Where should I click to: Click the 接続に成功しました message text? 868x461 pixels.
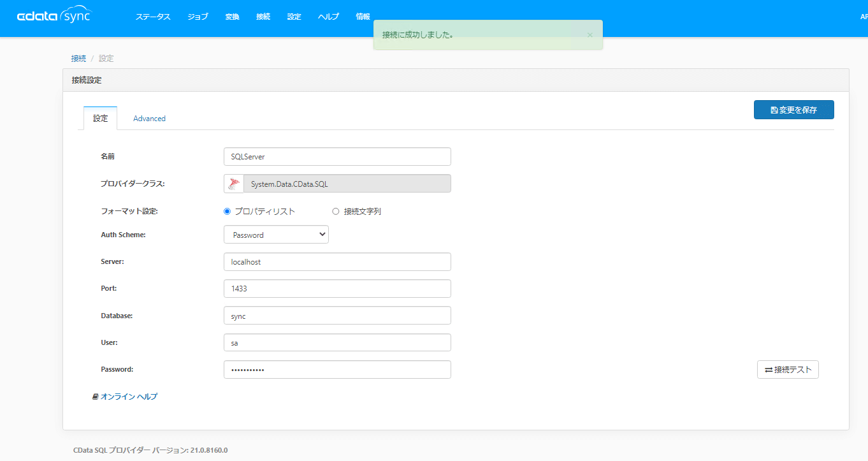click(x=418, y=35)
